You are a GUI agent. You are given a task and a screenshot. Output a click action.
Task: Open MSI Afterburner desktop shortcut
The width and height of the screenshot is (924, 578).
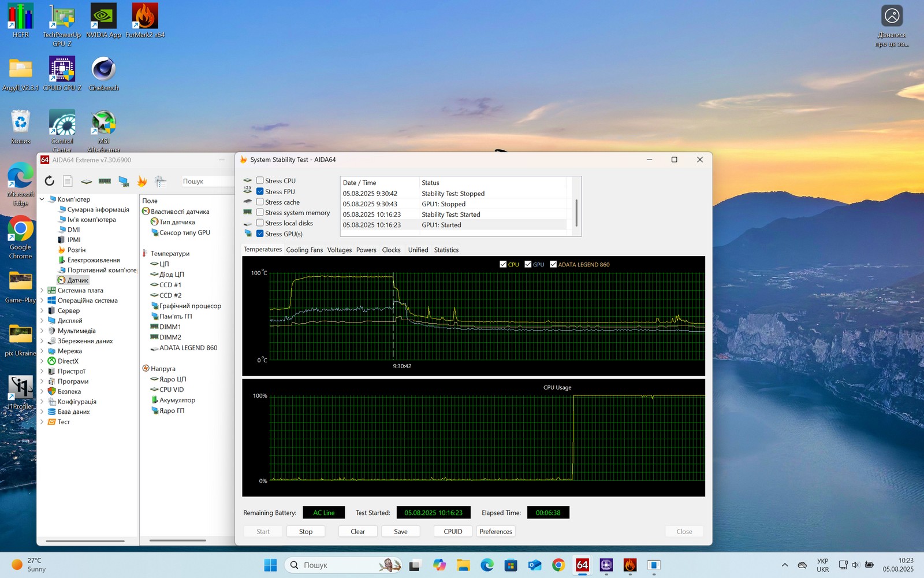[x=104, y=131]
